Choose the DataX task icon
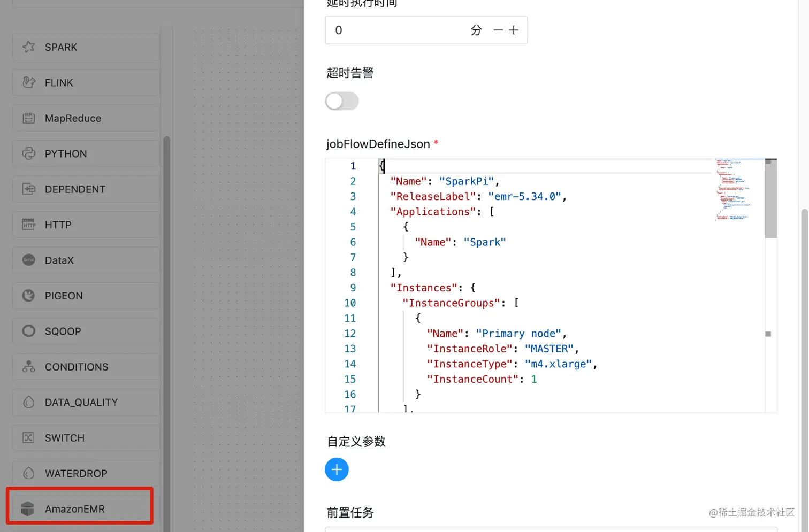This screenshot has height=532, width=809. 29,260
